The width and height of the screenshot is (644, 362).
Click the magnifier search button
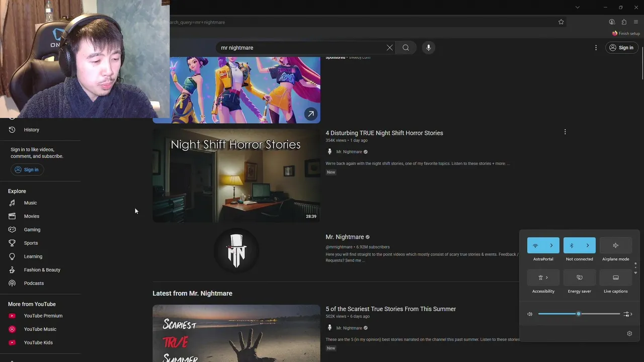coord(406,48)
